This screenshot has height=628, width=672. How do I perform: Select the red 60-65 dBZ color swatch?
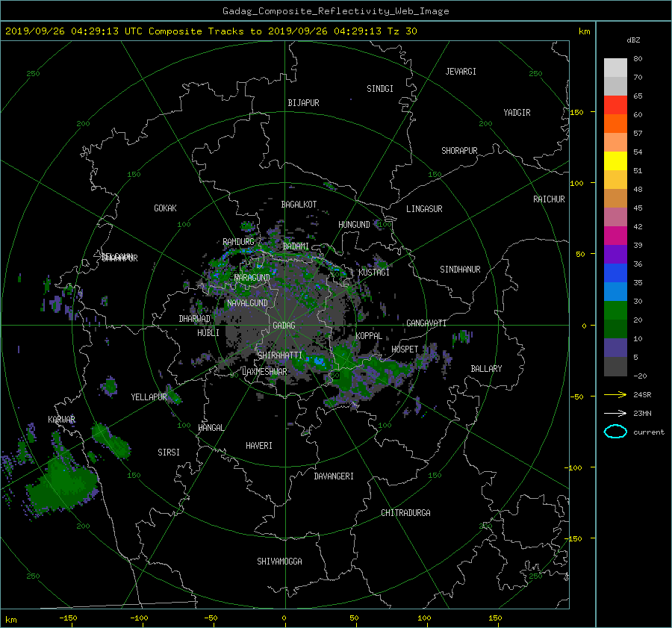pos(615,105)
